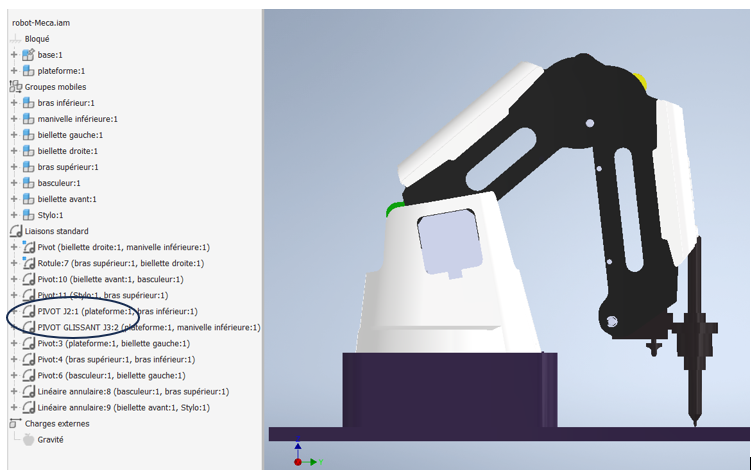Expand the Pivot:3 joint node

(x=14, y=343)
